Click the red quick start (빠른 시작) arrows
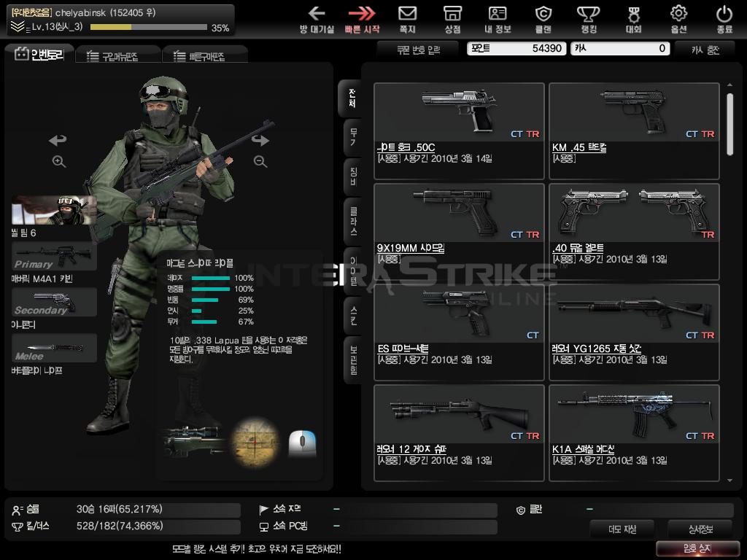This screenshot has width=747, height=560. coord(362,13)
